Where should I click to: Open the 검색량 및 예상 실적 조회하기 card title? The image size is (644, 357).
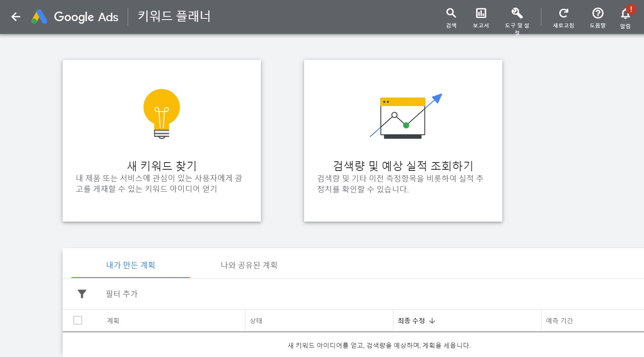pos(403,165)
